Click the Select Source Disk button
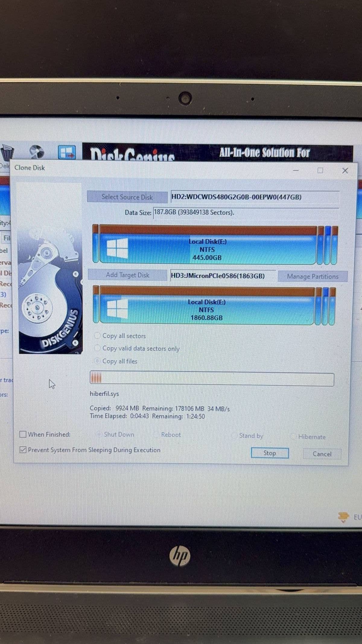This screenshot has height=644, width=362. (127, 197)
